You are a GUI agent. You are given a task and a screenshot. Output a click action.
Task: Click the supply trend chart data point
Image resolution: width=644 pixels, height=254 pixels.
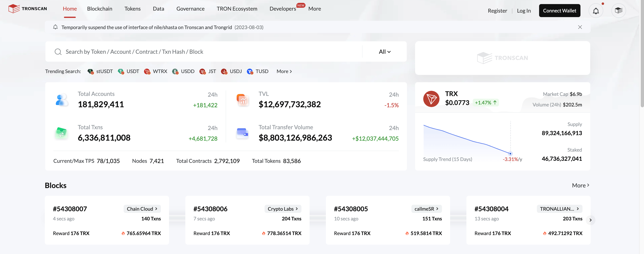coord(510,154)
